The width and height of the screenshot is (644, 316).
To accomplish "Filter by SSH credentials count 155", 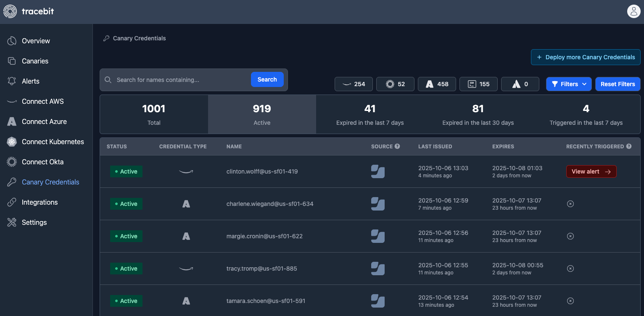I will pyautogui.click(x=478, y=84).
